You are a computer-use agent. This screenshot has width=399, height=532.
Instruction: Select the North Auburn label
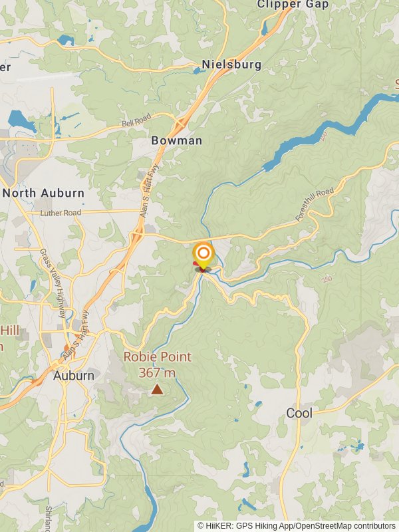pos(43,193)
